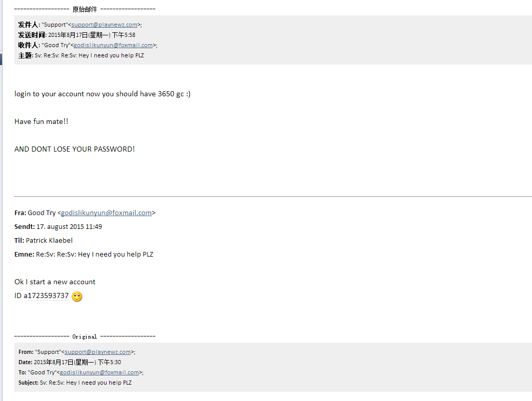The height and width of the screenshot is (401, 532).
Task: Click the AND DONT LOSE YOUR PASSWORD line
Action: (75, 149)
